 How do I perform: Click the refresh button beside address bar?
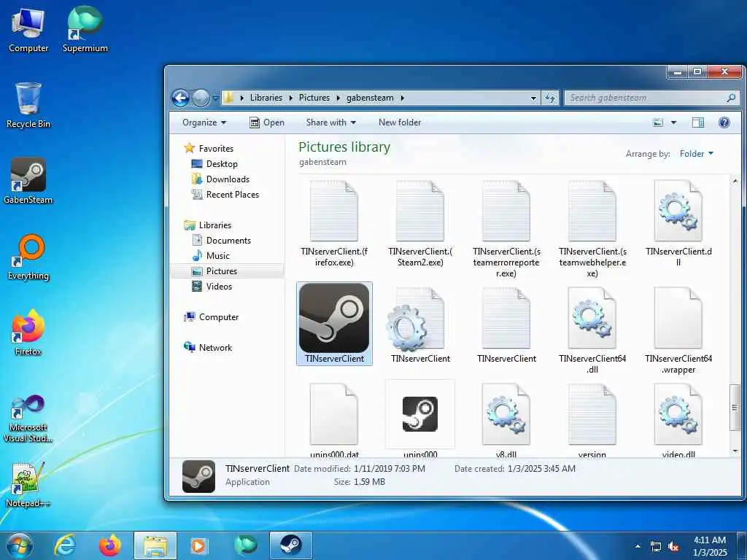pos(550,98)
